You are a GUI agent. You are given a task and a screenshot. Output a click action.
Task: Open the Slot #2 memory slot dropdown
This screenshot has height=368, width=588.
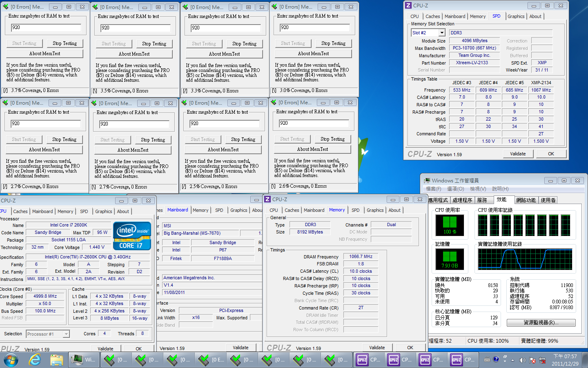pyautogui.click(x=441, y=33)
